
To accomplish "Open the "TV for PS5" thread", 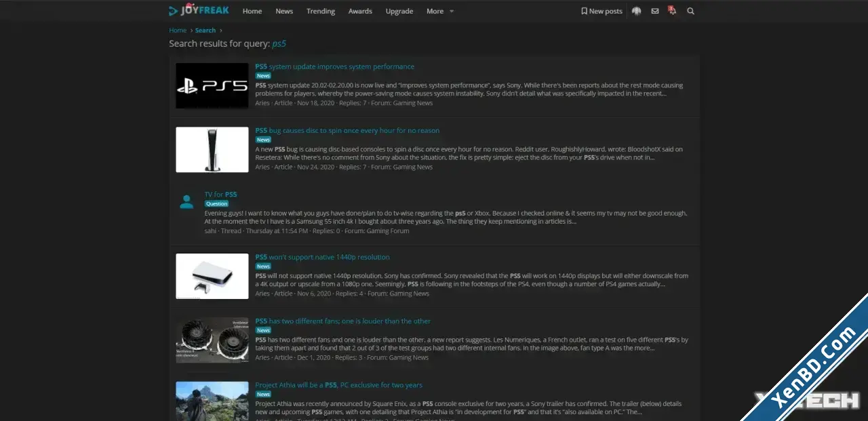I will tap(221, 194).
